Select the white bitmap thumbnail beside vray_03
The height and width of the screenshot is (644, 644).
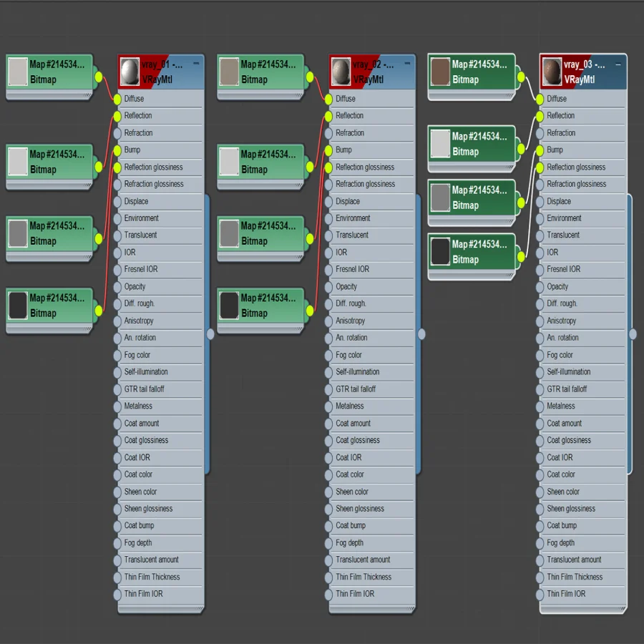440,144
